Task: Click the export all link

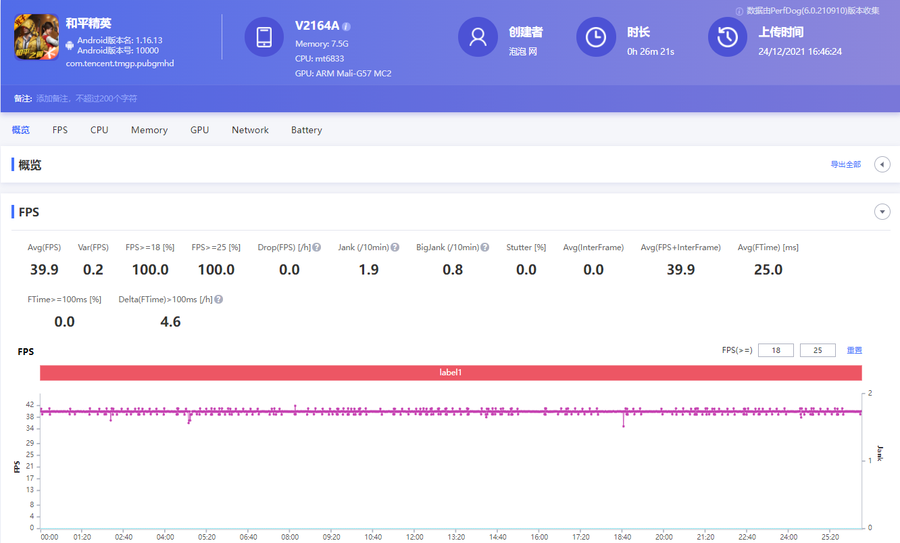Action: [845, 165]
